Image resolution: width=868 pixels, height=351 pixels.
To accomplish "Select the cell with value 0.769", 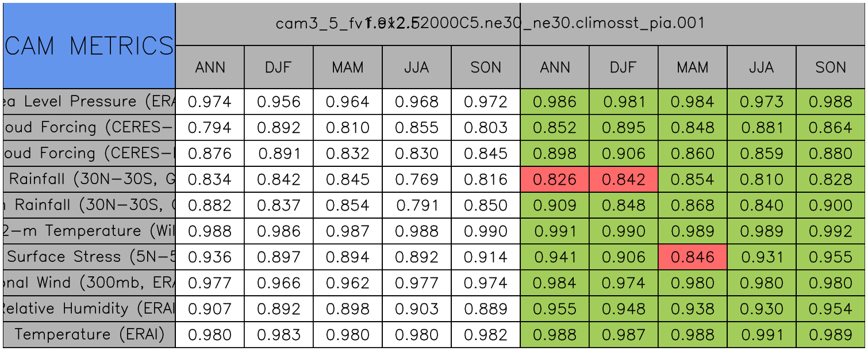I will [417, 180].
